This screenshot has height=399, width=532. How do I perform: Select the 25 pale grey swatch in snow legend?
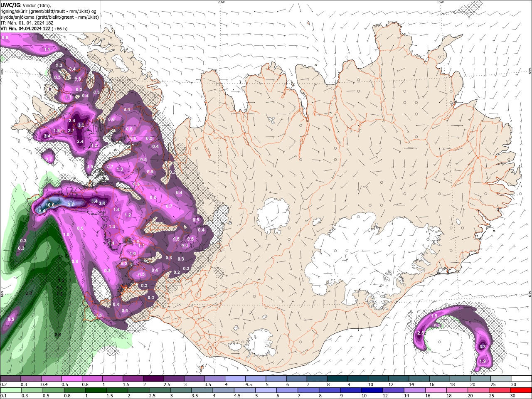pos(501,379)
